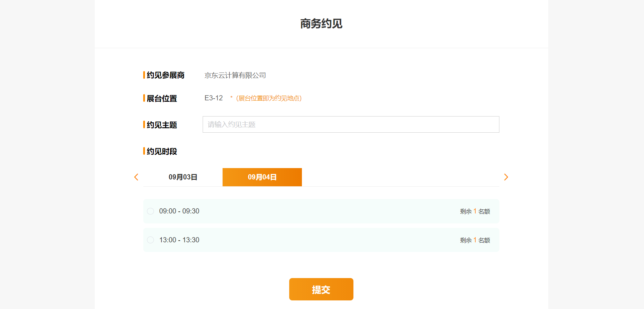Click the 商务约见 page title

click(x=321, y=24)
